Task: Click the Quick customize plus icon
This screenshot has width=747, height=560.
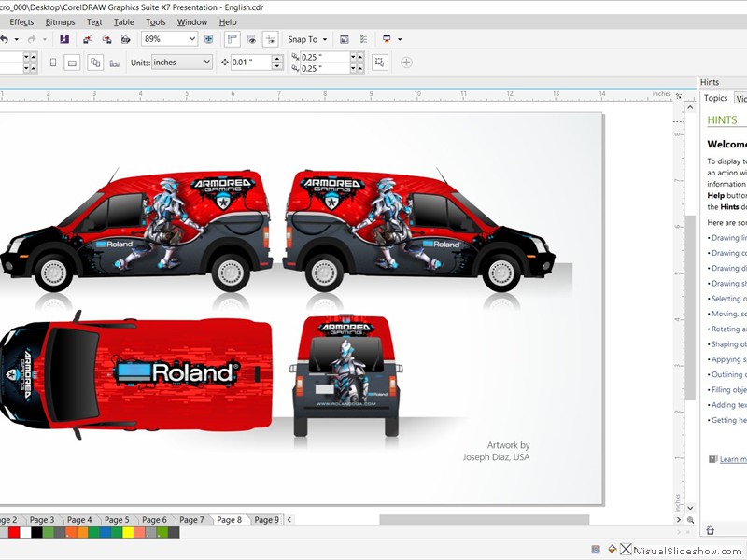Action: (406, 63)
